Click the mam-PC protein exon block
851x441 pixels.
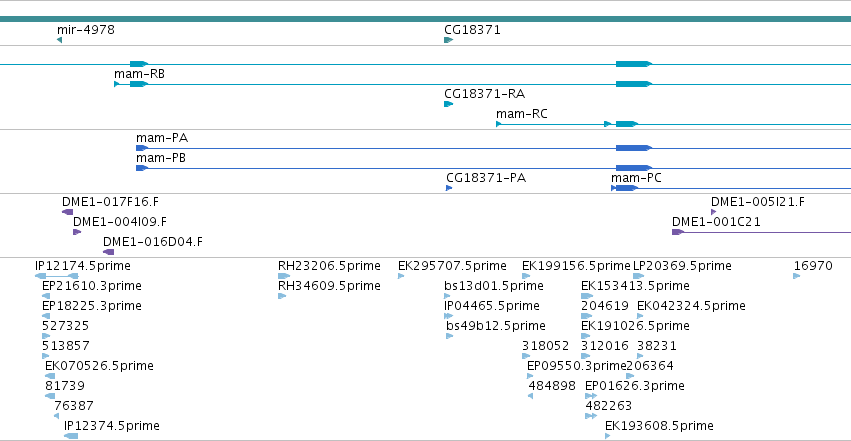coord(625,188)
